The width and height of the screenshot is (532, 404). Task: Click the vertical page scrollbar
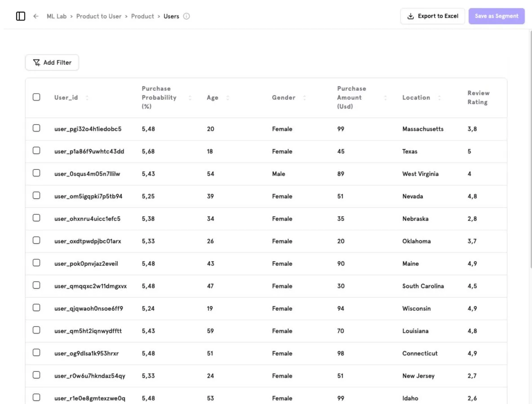531,149
